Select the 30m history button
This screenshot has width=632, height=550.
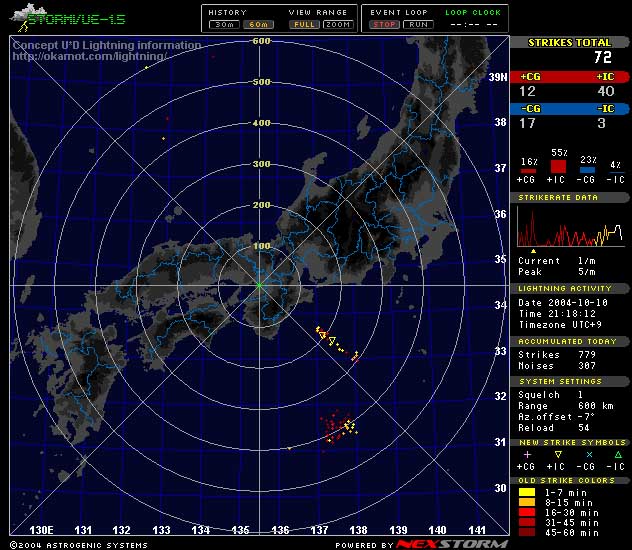coord(224,23)
